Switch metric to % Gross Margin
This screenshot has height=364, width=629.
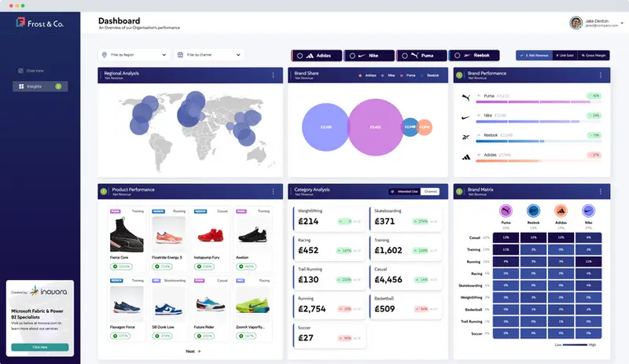(x=594, y=55)
